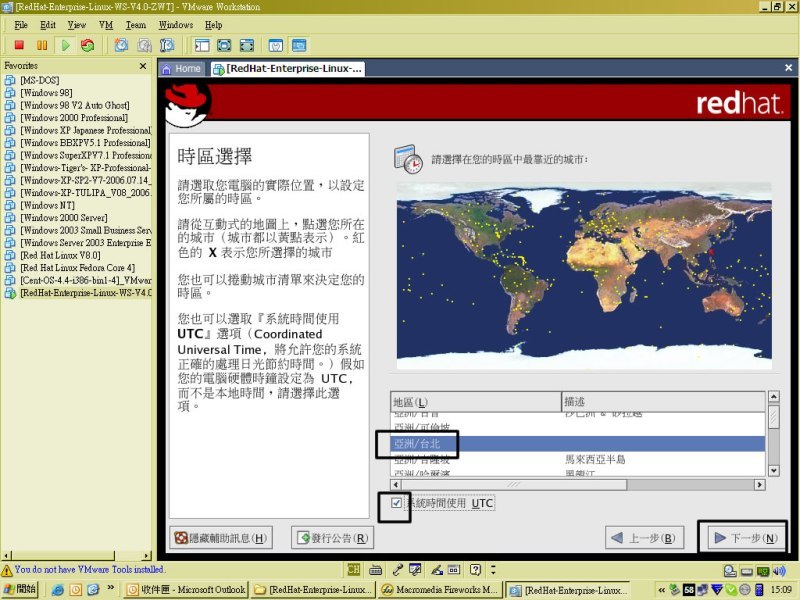Viewport: 800px width, 600px height.
Task: Click the 隱藏輔助訊息(H) hide help button
Action: pos(221,538)
